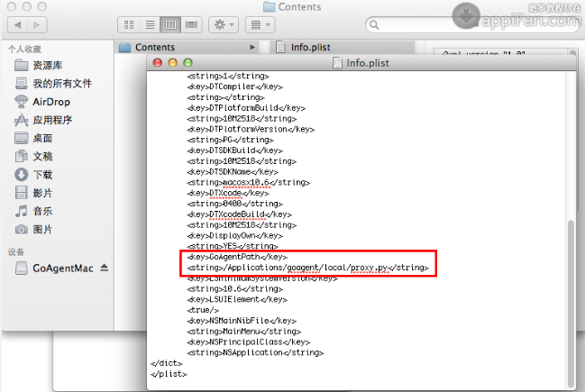Viewport: 585px width, 392px height.
Task: Click the DTCompiler key line
Action: (x=234, y=87)
